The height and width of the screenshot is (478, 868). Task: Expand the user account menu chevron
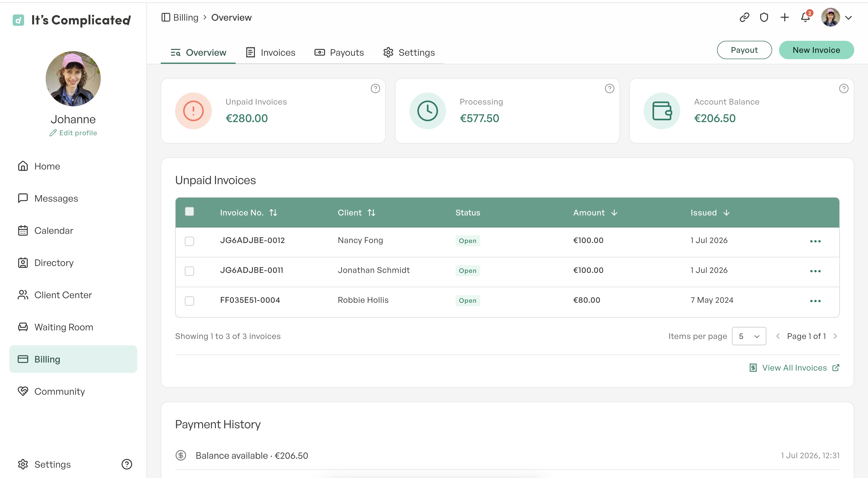click(848, 18)
